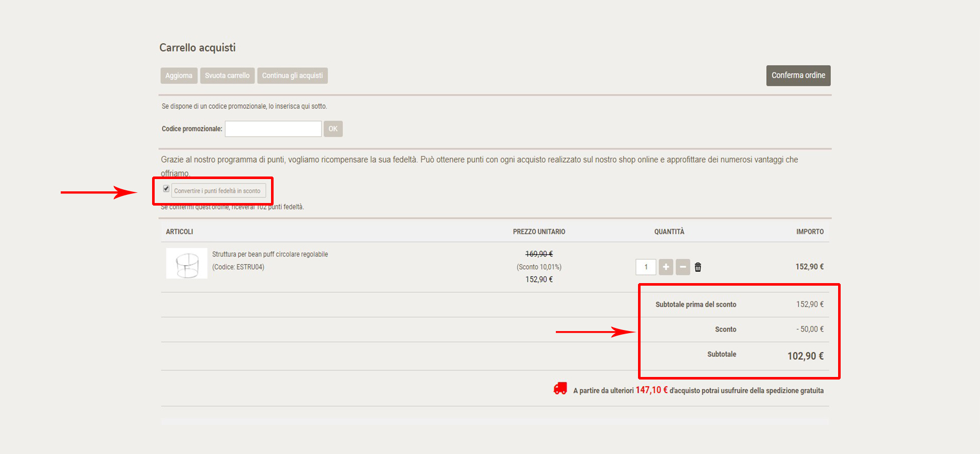The image size is (980, 454).
Task: Click the quantity field showing 1
Action: tap(646, 267)
